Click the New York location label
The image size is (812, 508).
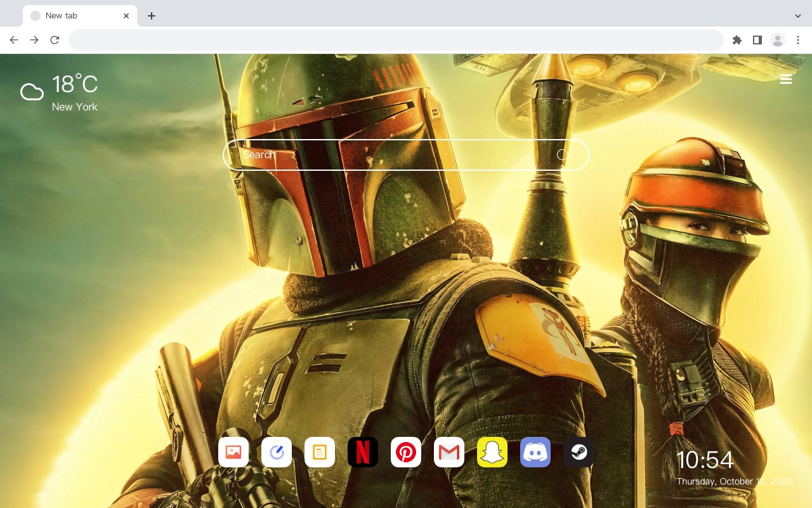coord(75,107)
